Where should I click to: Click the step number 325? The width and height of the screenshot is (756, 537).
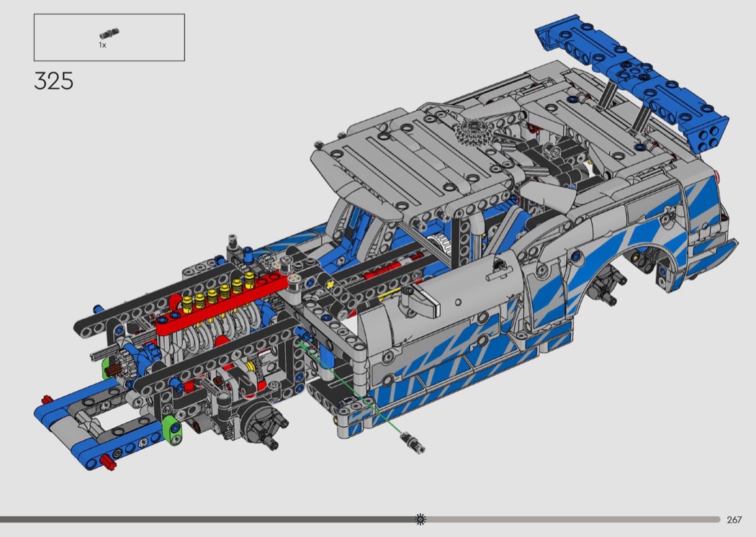pos(53,81)
